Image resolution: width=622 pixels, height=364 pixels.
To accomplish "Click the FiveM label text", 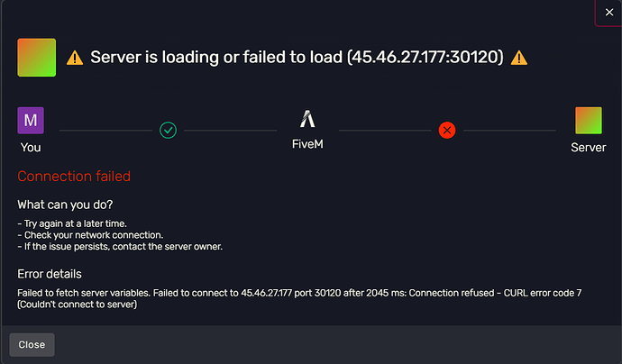I will pos(307,144).
